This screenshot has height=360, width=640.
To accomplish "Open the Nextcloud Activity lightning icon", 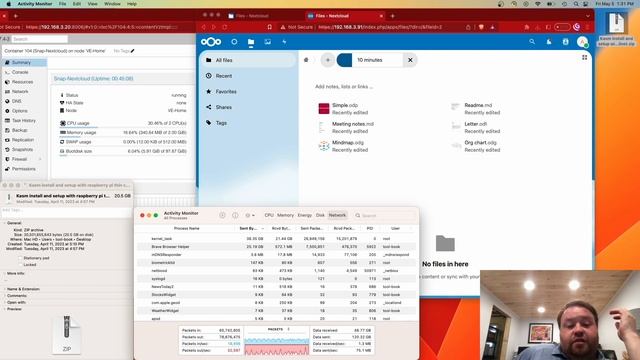I will pos(284,42).
